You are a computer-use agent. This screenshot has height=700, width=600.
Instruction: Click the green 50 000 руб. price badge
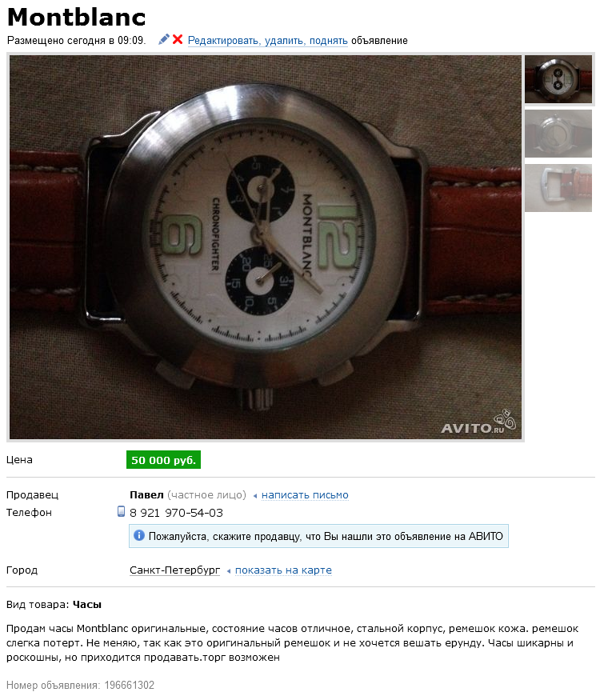pos(163,460)
